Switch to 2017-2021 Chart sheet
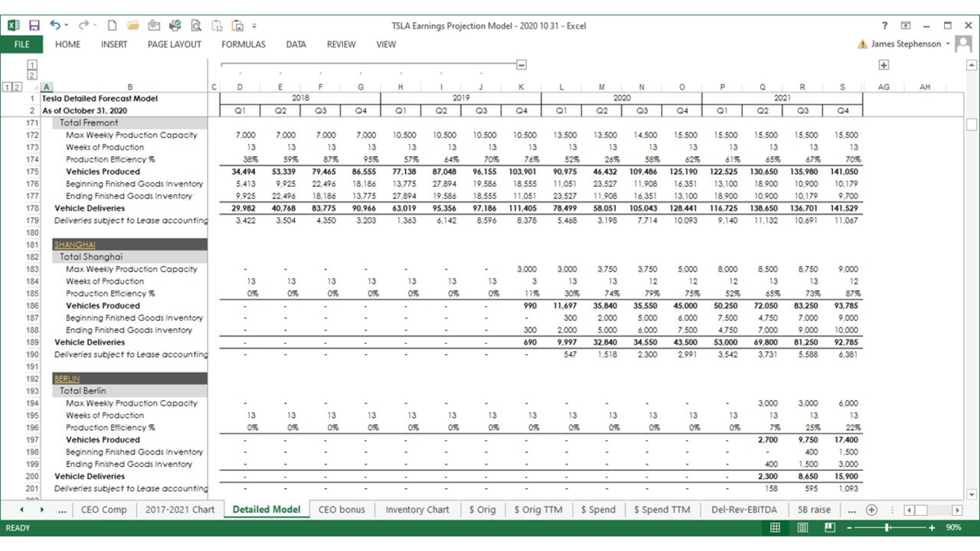This screenshot has height=551, width=980. point(180,509)
